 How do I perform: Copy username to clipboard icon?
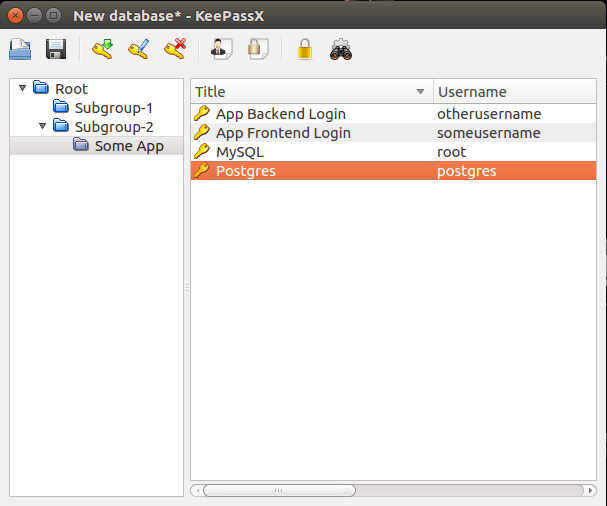pyautogui.click(x=221, y=49)
